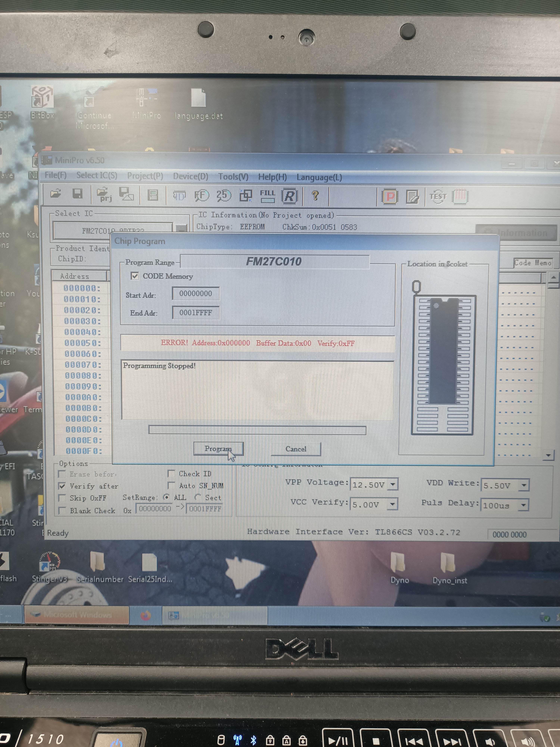560x747 pixels.
Task: Click the Verify document-pencil icon
Action: click(413, 197)
